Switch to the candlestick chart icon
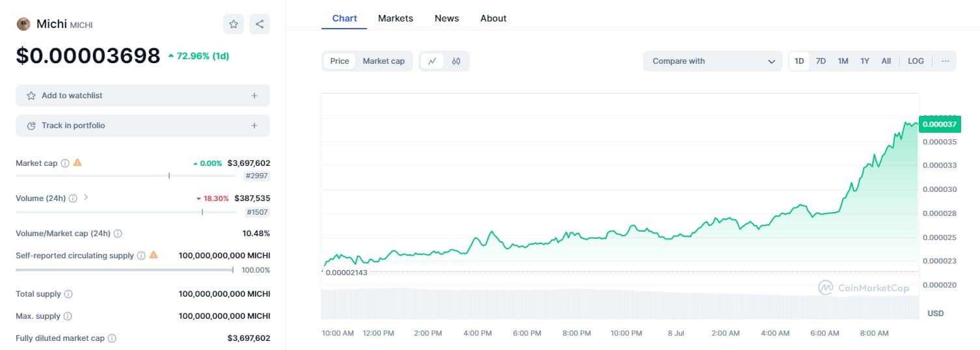 coord(456,61)
